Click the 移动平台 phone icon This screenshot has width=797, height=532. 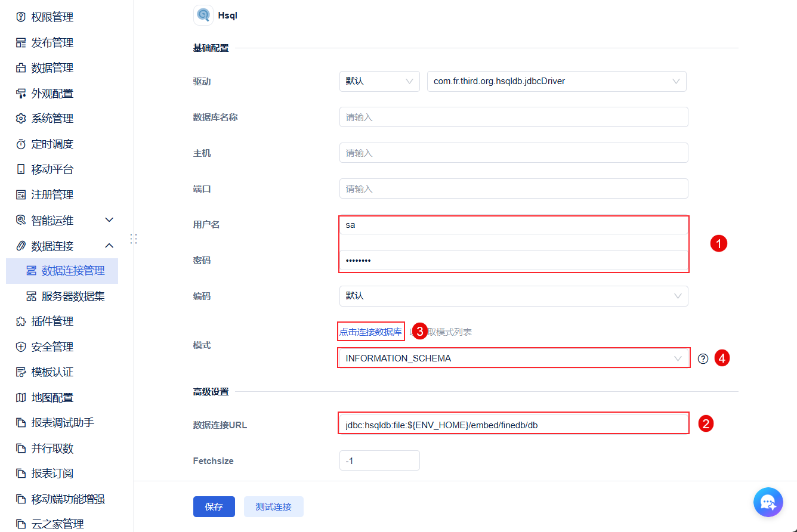point(21,169)
